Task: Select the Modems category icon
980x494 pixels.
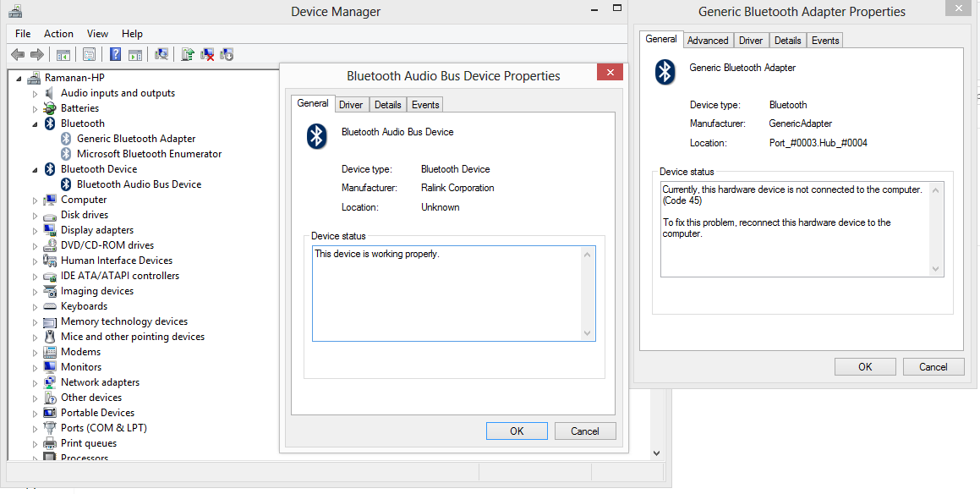Action: pos(50,352)
